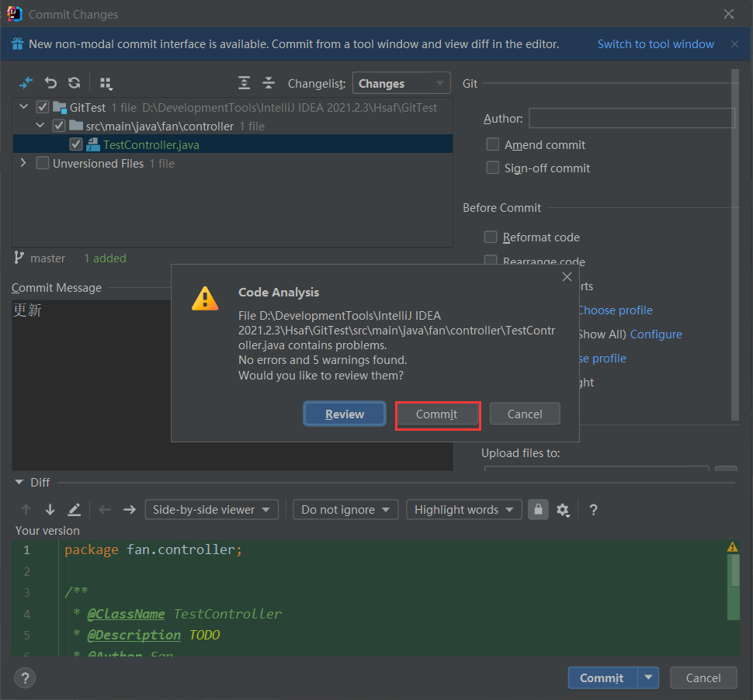Enable Sign-off commit checkbox

492,168
